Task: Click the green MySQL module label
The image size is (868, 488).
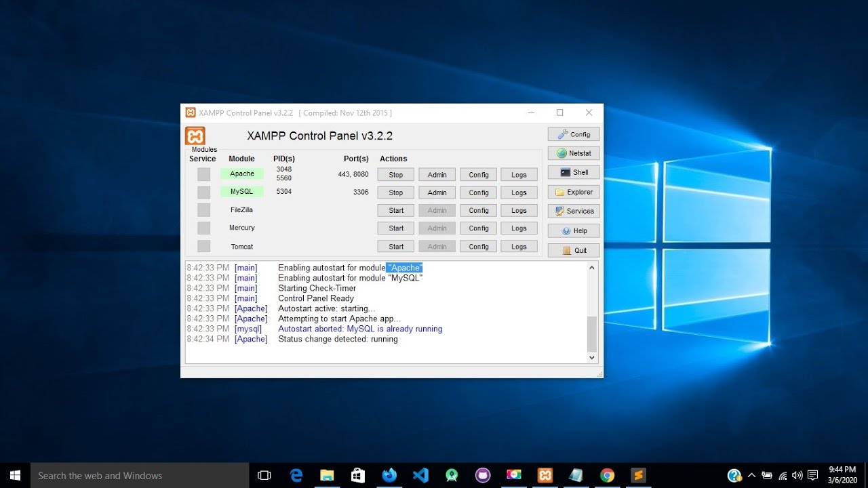Action: [x=242, y=192]
